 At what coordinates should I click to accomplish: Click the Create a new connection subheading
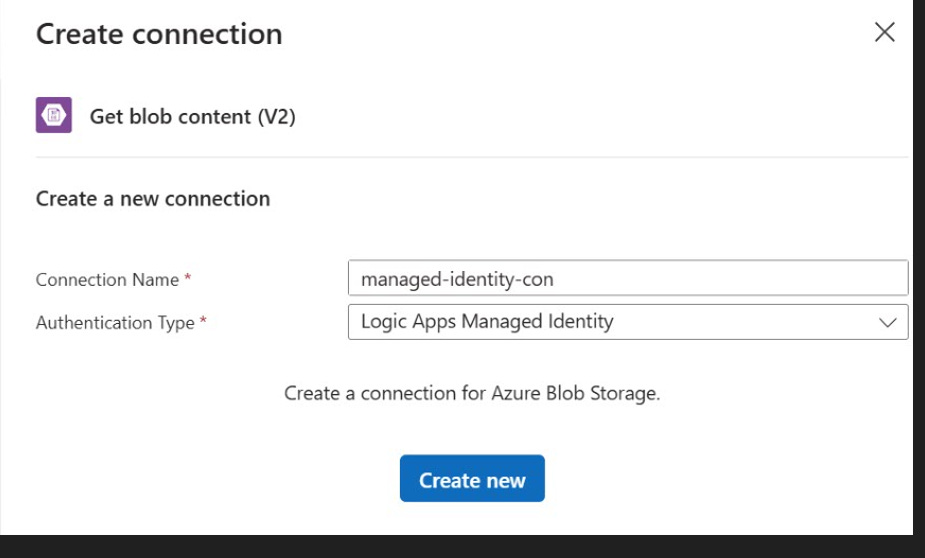[x=153, y=199]
